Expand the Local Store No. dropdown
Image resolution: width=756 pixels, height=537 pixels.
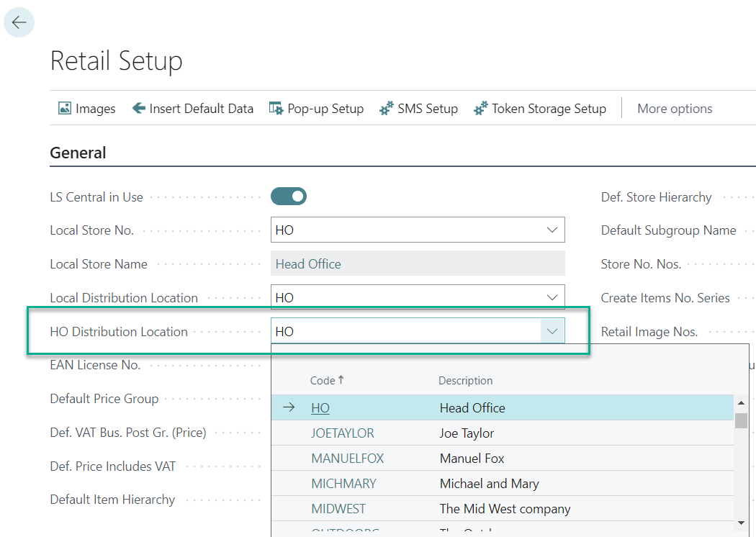pos(552,230)
